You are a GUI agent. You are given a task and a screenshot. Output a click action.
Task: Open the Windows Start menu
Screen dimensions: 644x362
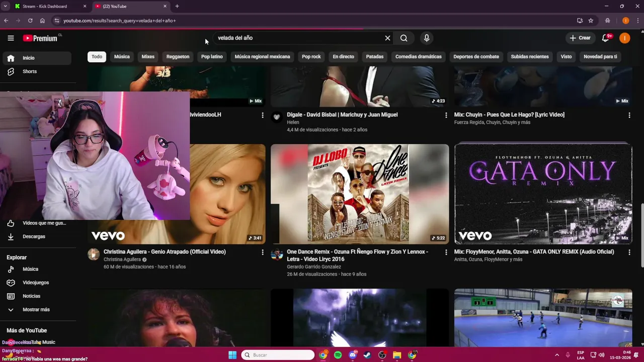(232, 355)
